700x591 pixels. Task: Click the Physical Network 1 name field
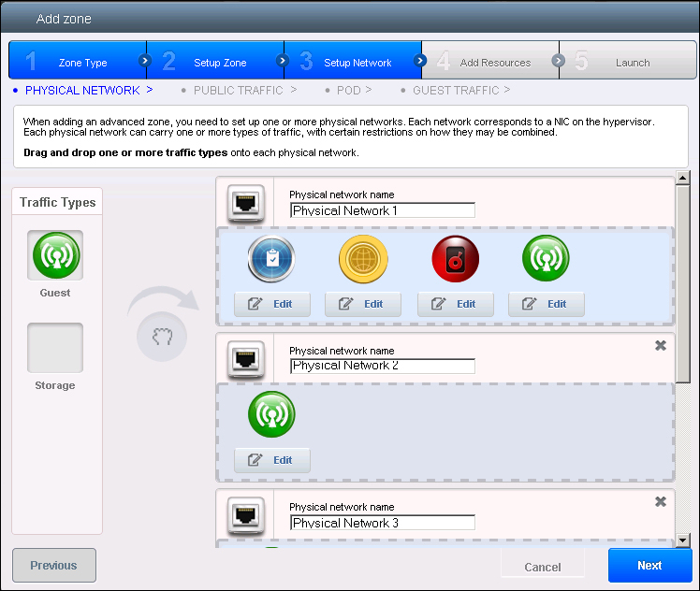click(x=382, y=210)
